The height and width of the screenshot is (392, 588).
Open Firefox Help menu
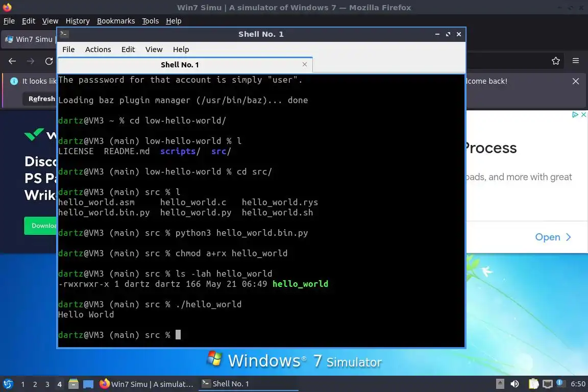click(174, 21)
